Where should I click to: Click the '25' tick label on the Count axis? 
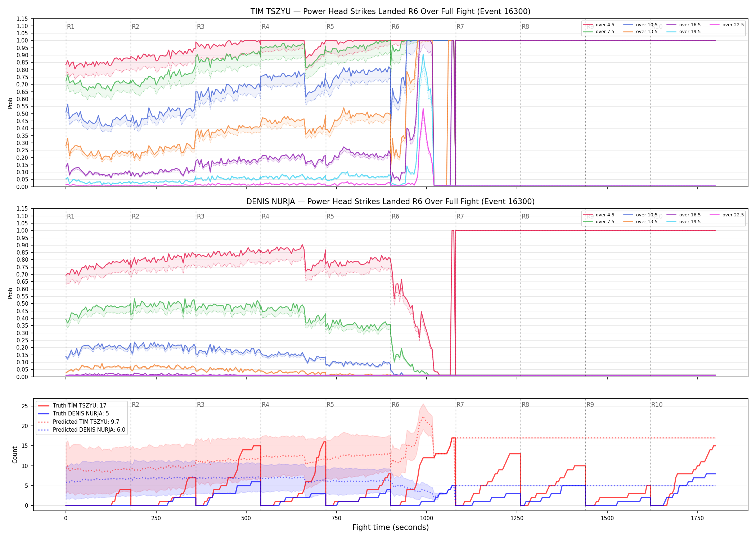coord(25,406)
